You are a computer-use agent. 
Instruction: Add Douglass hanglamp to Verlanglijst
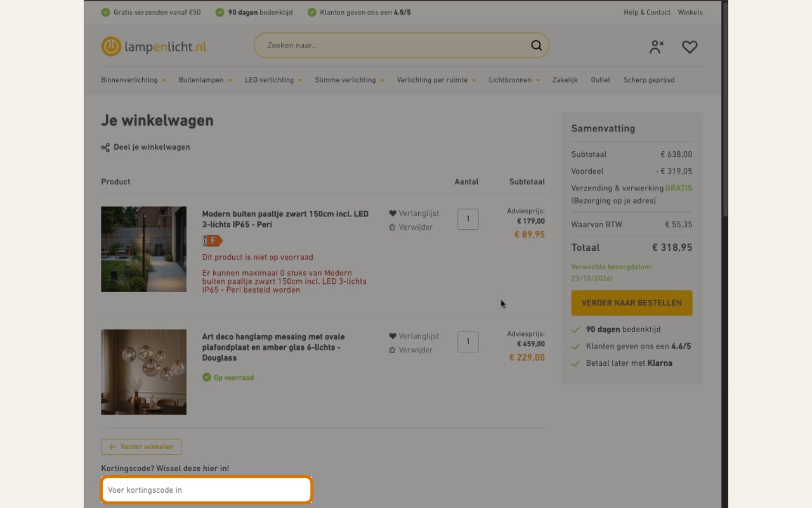pos(414,336)
